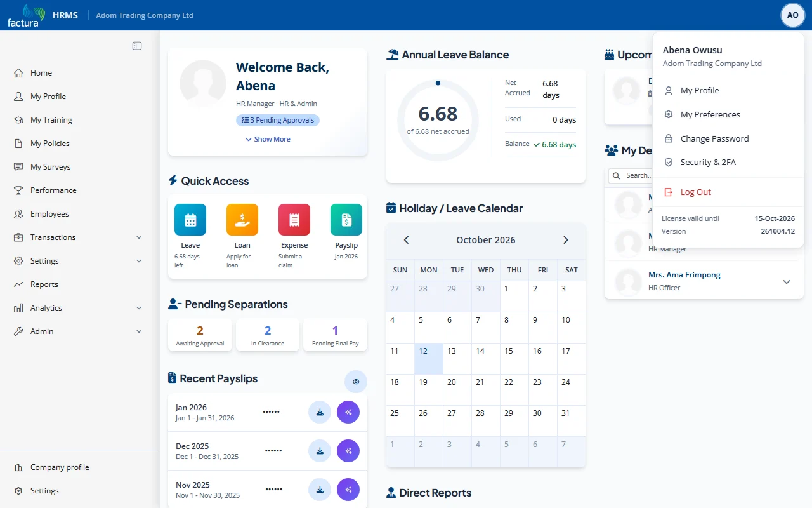
Task: Open Awaiting Approval separations card
Action: click(200, 335)
